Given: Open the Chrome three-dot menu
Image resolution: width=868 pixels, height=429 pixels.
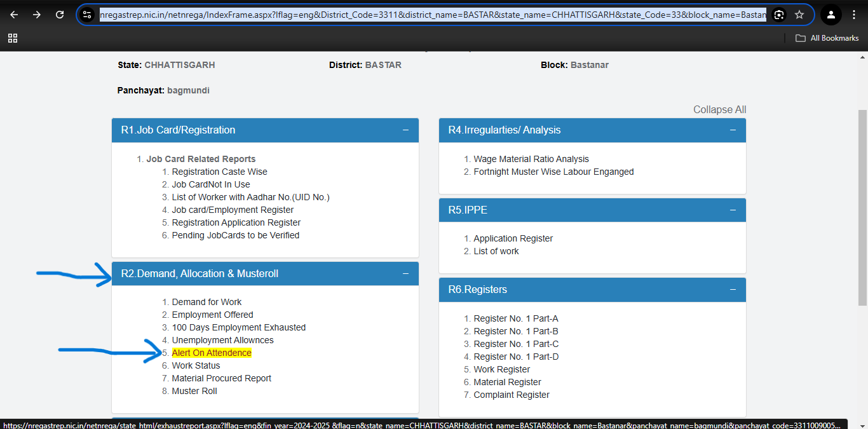Looking at the screenshot, I should click(854, 15).
